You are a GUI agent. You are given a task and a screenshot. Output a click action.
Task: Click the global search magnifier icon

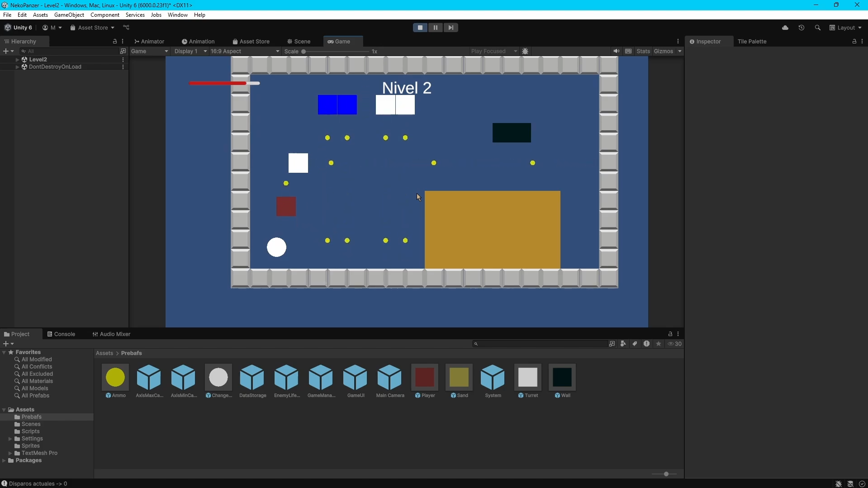pyautogui.click(x=817, y=28)
